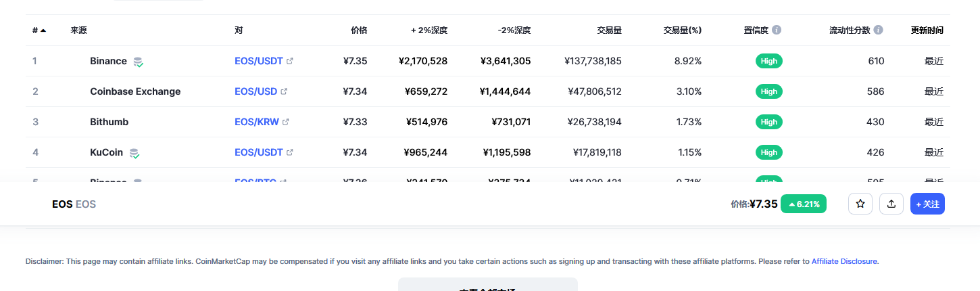Click the share icon button for EOS
Image resolution: width=980 pixels, height=291 pixels.
[891, 204]
